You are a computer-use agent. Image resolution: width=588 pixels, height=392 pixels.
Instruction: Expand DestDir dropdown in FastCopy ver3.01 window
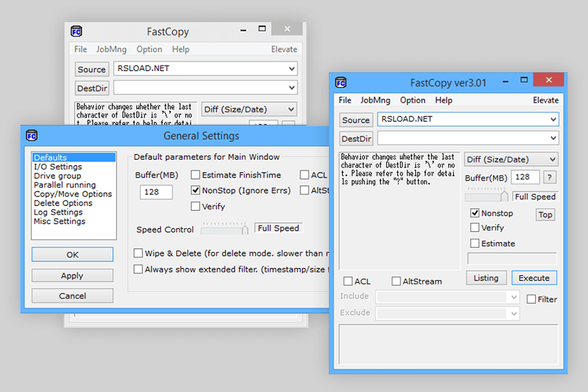(x=553, y=138)
